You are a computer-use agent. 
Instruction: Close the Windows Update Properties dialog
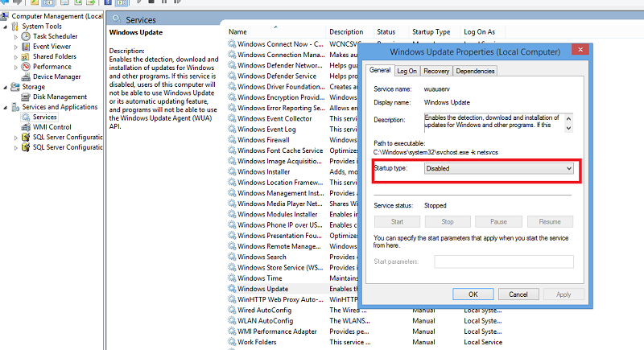pos(580,50)
